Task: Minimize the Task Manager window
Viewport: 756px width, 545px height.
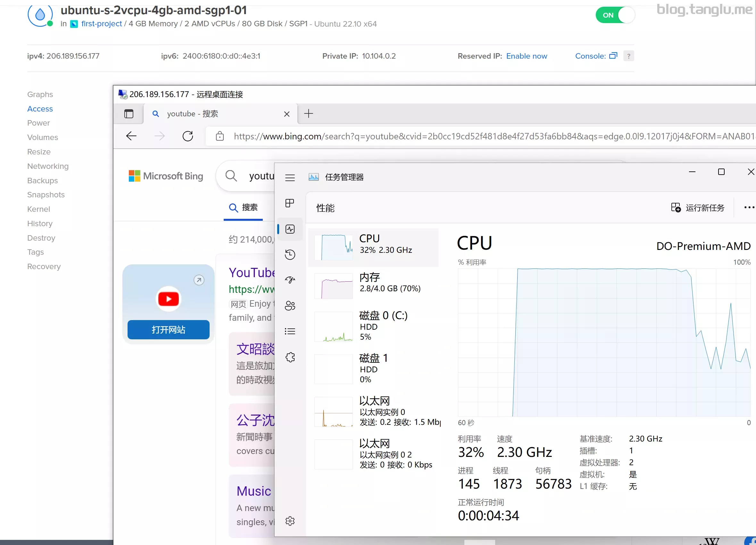Action: tap(692, 172)
